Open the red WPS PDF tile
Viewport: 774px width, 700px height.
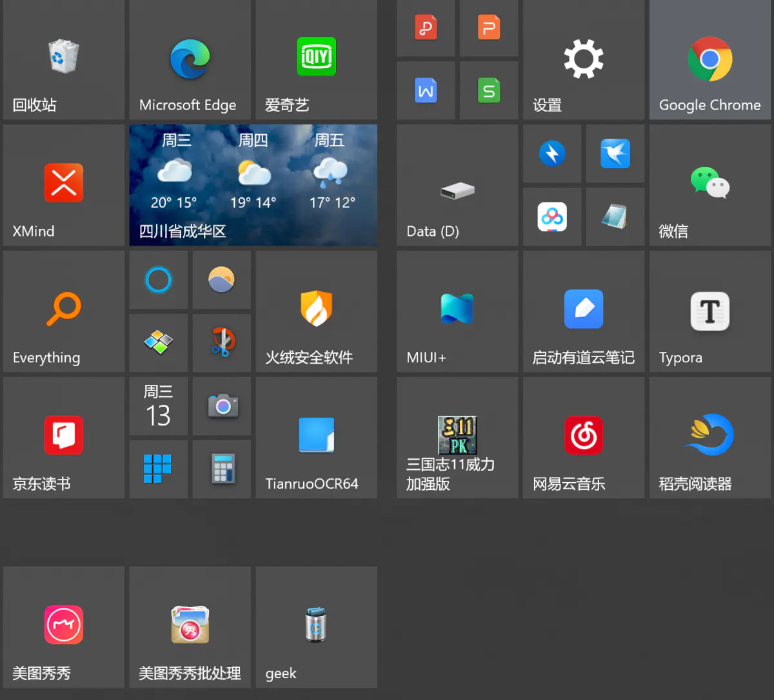[426, 28]
